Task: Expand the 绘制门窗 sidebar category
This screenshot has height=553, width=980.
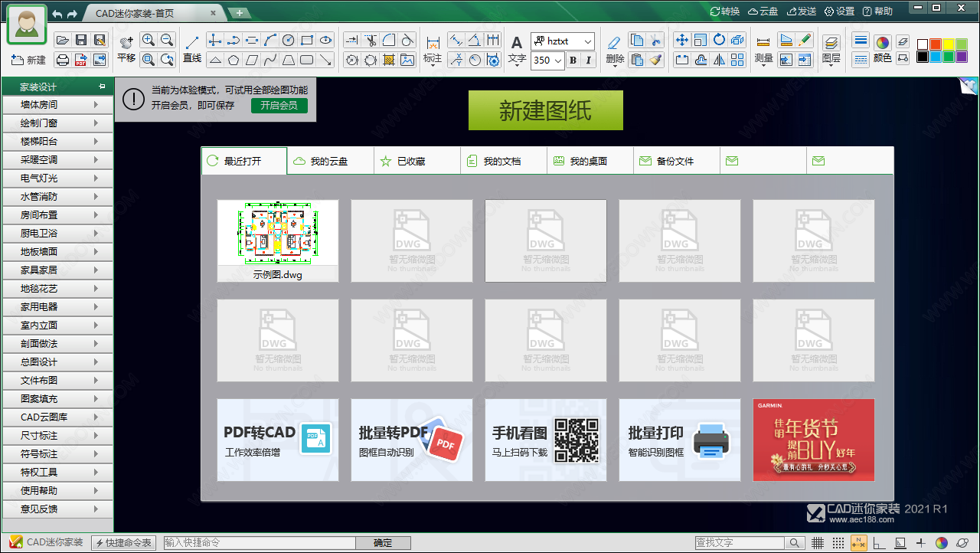Action: [57, 123]
